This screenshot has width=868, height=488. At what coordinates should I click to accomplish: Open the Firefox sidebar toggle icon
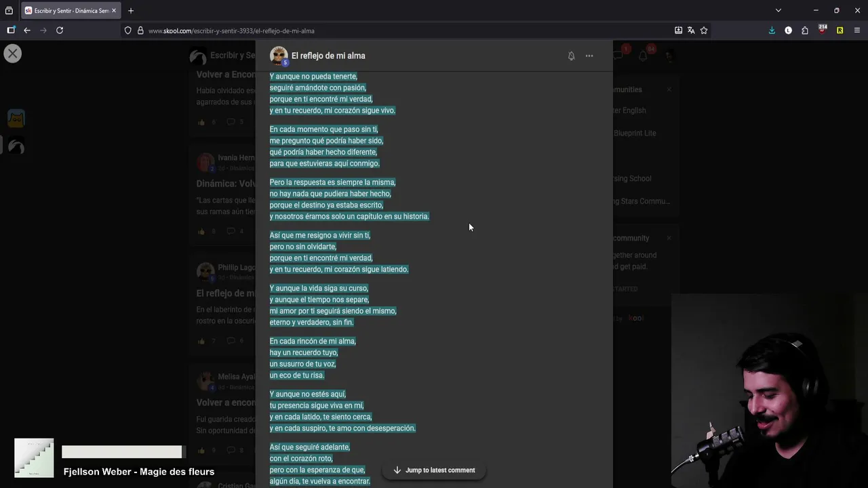[11, 30]
